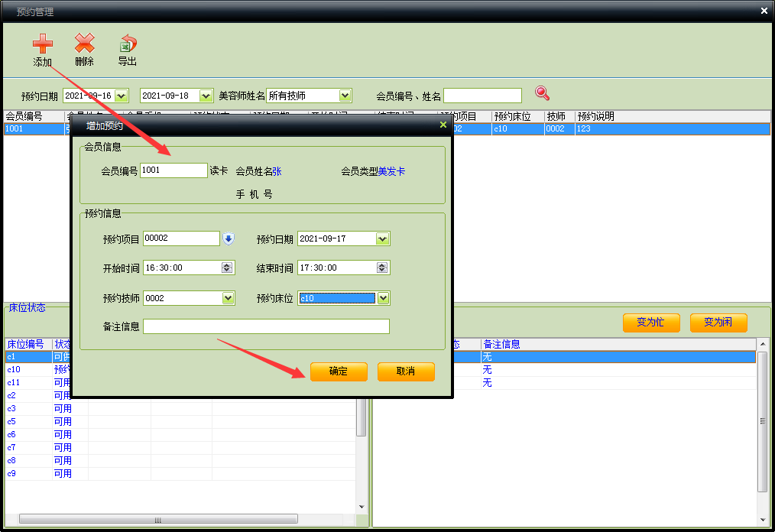The width and height of the screenshot is (775, 532).
Task: Click the magnifier search icon
Action: point(542,93)
